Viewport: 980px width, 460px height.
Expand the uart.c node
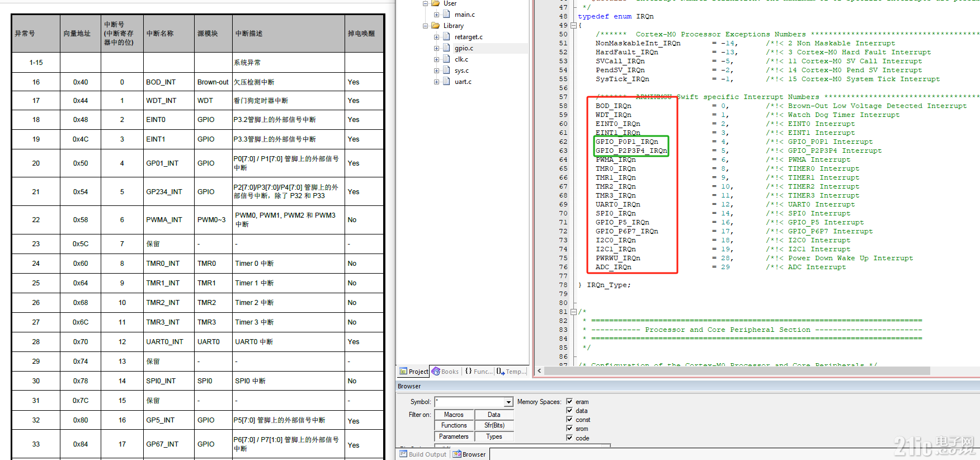point(436,82)
